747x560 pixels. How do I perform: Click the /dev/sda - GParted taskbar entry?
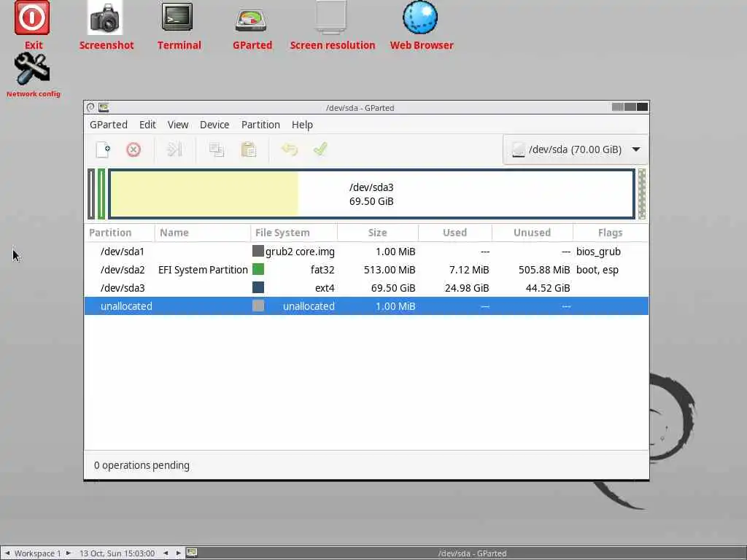click(x=472, y=553)
